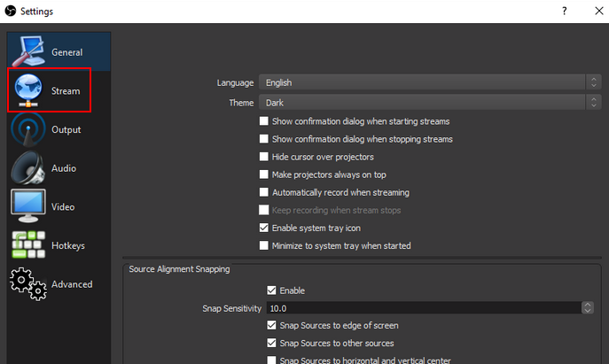Open Output settings antenna icon

click(x=27, y=129)
